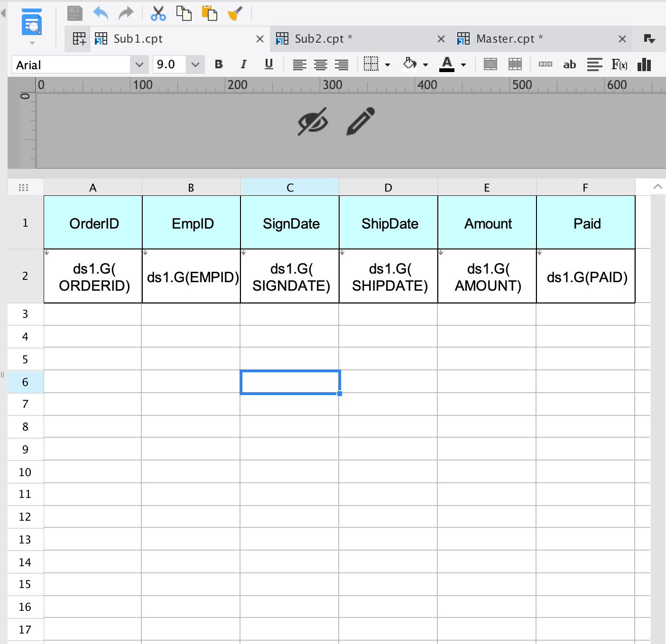
Task: Insert a formula using the F(x) icon
Action: 620,64
